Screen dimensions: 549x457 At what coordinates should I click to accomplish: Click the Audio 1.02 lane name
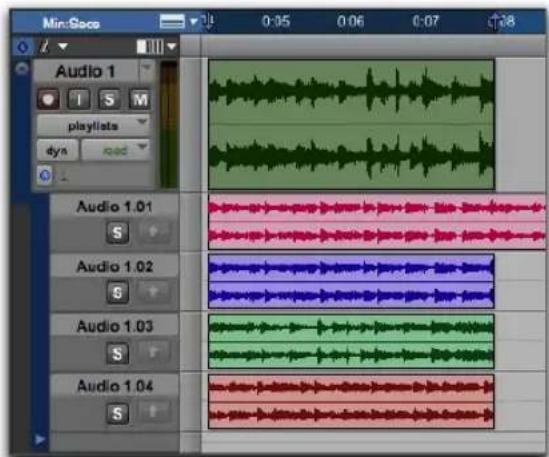114,266
